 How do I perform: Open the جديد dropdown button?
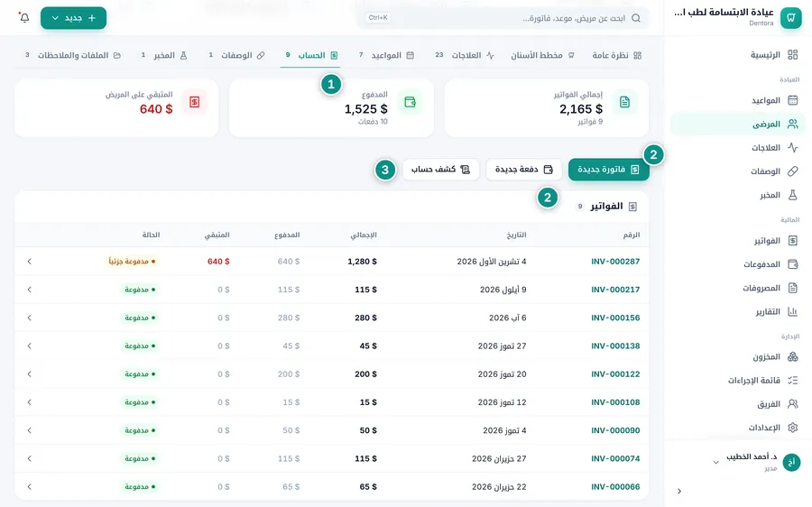(x=74, y=18)
